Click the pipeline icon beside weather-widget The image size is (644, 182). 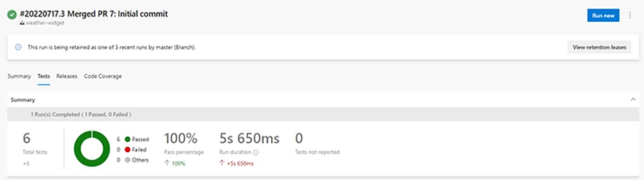[x=22, y=23]
